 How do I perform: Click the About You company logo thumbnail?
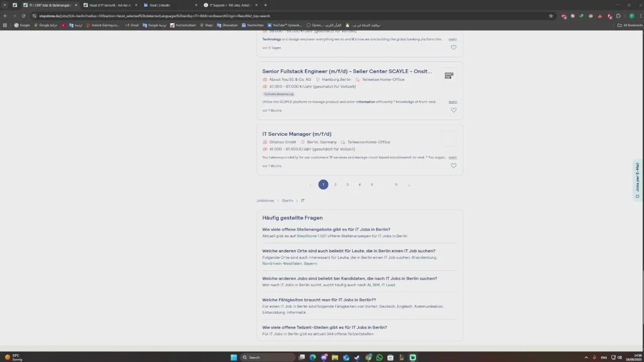[449, 75]
